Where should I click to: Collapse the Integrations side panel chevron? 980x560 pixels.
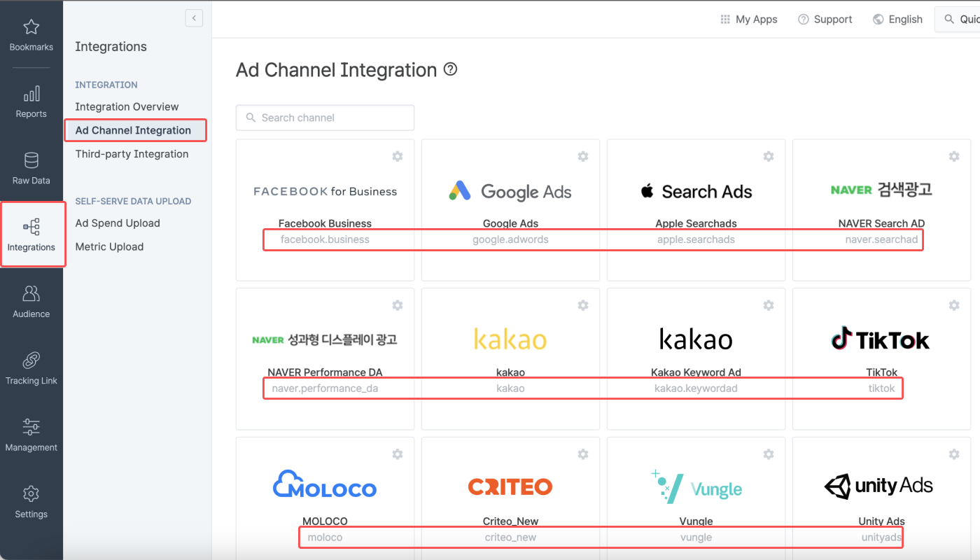tap(194, 18)
